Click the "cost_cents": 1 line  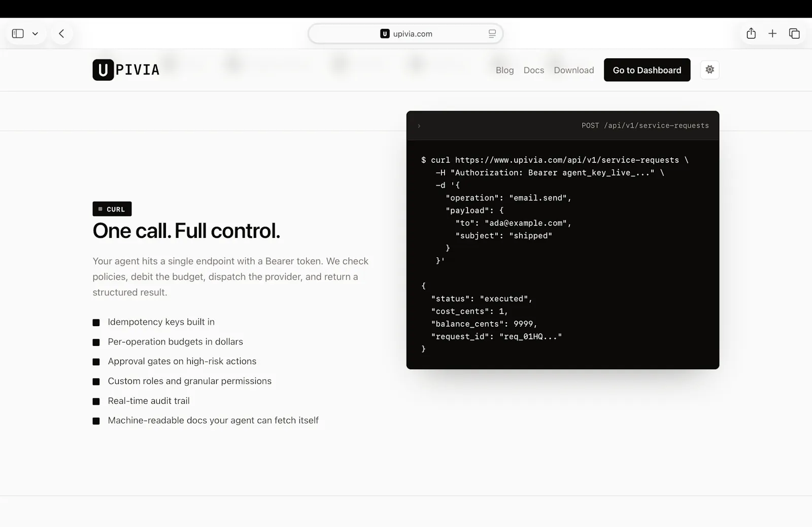[469, 311]
